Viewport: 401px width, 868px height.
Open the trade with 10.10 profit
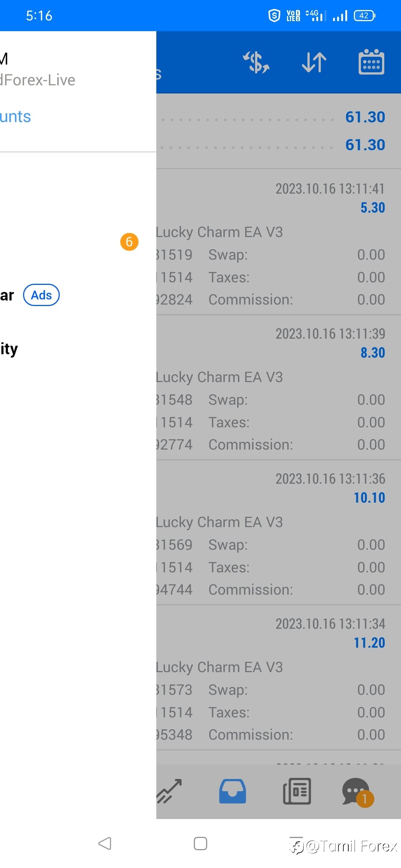278,532
